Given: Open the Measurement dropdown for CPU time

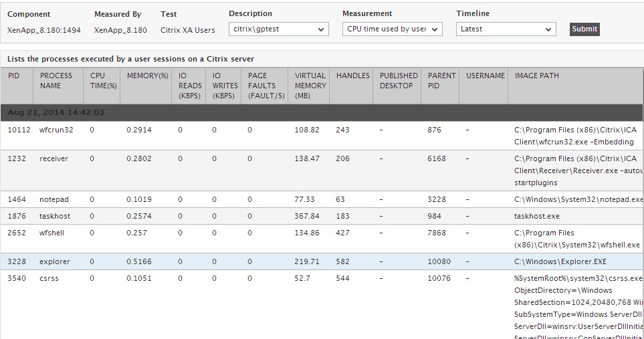Looking at the screenshot, I should click(x=393, y=29).
